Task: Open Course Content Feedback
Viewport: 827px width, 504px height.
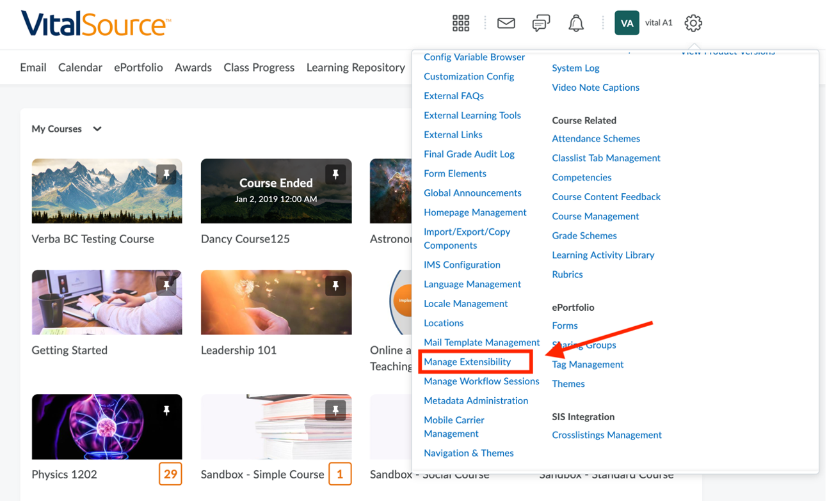Action: (x=606, y=197)
